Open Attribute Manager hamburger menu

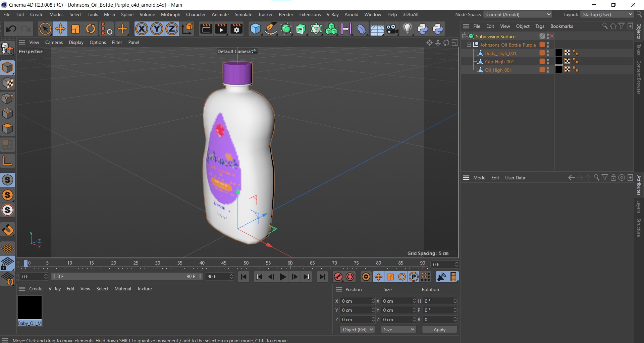[466, 178]
